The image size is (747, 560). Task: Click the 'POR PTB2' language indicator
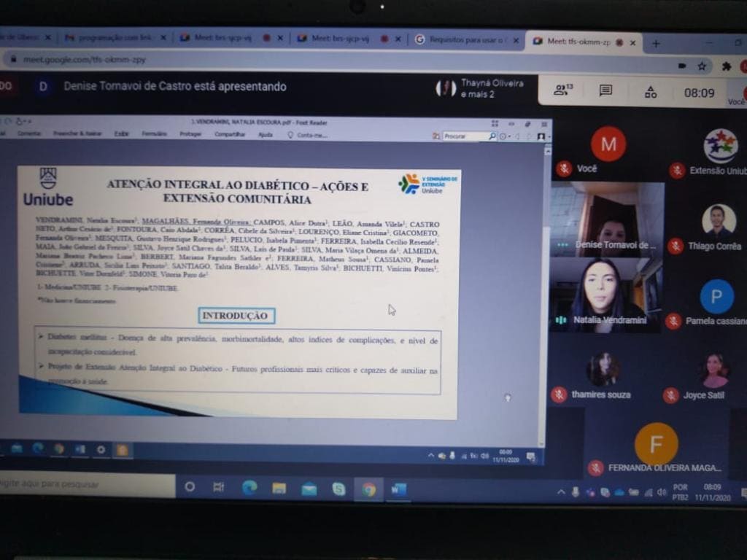click(x=681, y=492)
